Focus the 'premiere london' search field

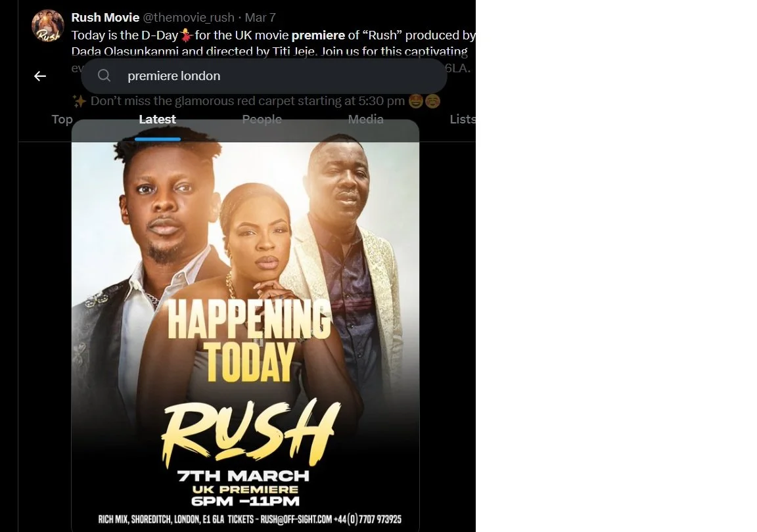[x=264, y=76]
